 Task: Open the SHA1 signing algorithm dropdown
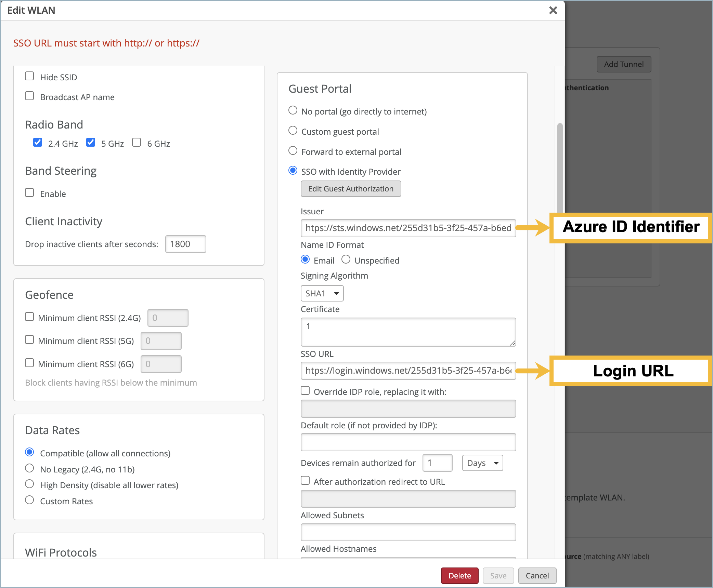click(x=322, y=293)
